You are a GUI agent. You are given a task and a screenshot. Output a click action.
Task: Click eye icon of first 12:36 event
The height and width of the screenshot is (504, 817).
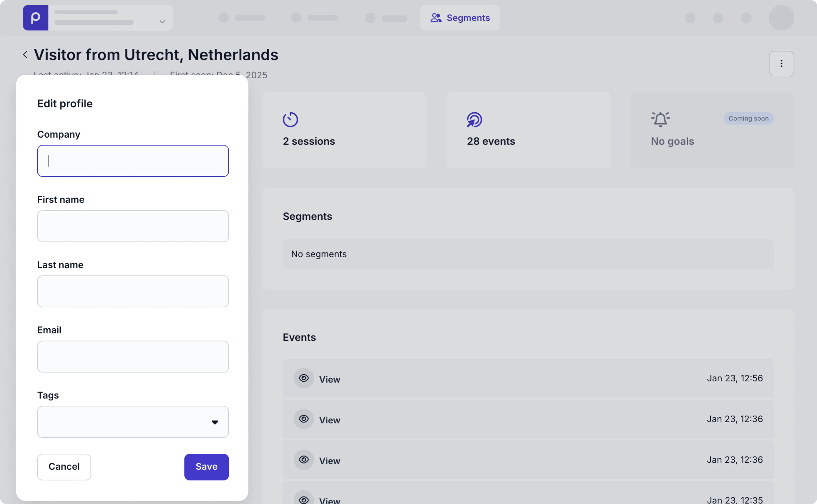303,419
